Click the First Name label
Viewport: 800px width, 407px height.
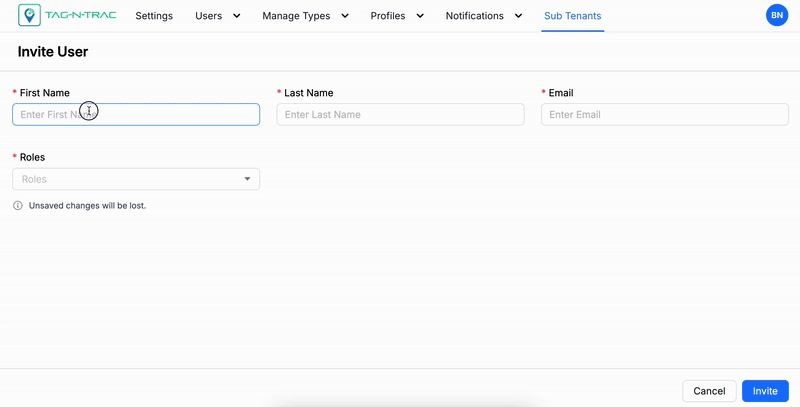pyautogui.click(x=44, y=93)
